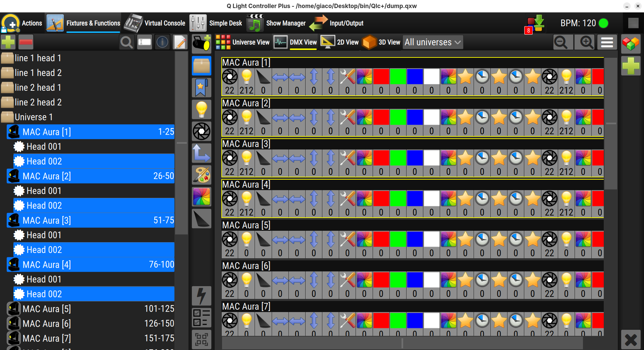Open the color palette painter tool
Viewport: 644px width, 350px height.
202,175
